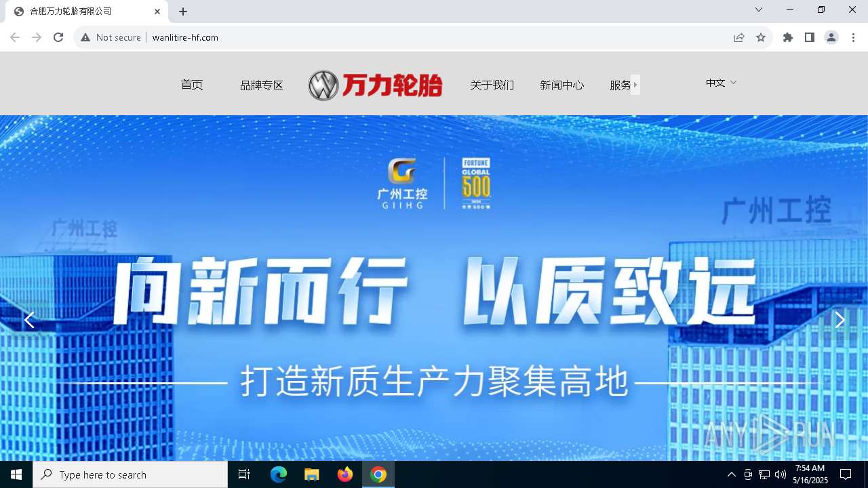
Task: Open the Chrome profile avatar
Action: point(831,37)
